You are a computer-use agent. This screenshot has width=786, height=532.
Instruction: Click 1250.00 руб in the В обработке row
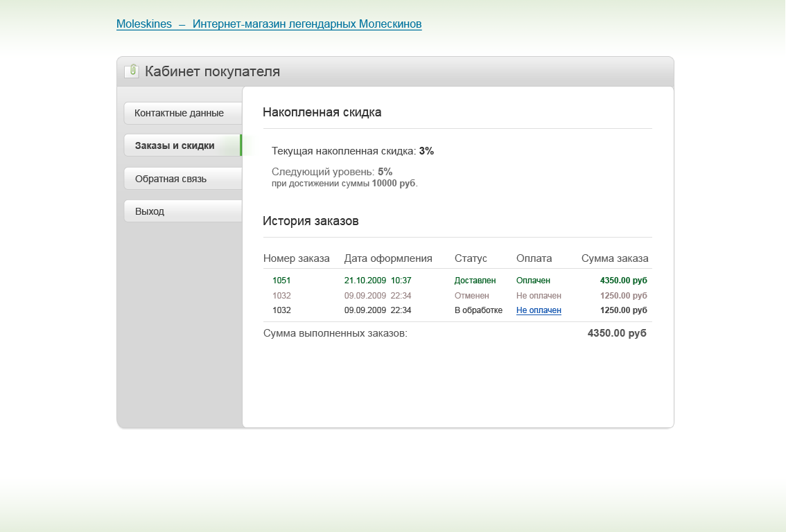click(x=624, y=310)
